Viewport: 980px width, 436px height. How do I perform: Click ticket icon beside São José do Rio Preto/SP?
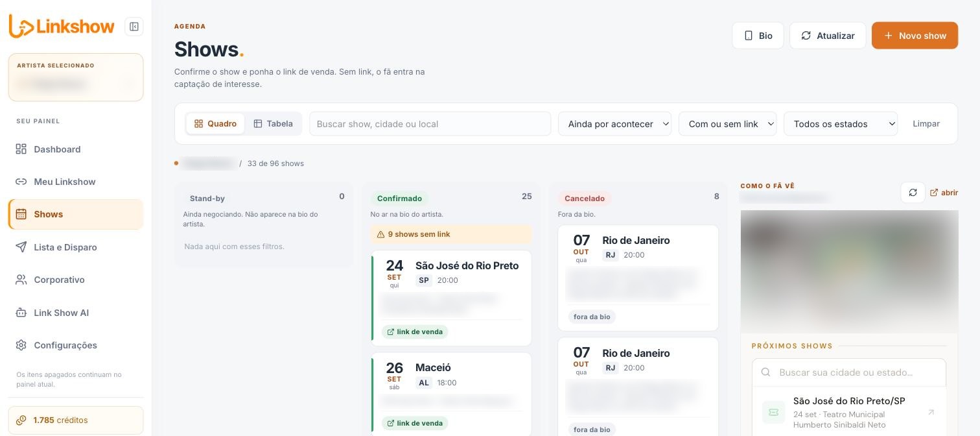click(x=773, y=412)
